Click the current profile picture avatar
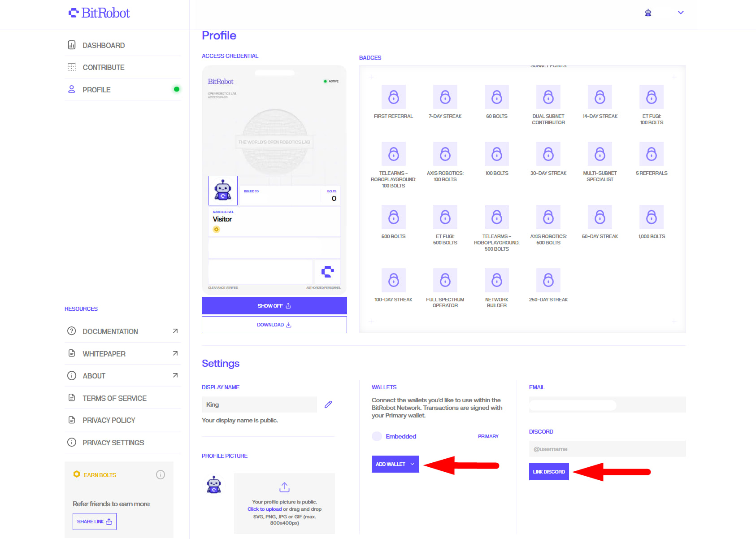The width and height of the screenshot is (756, 539). tap(214, 485)
